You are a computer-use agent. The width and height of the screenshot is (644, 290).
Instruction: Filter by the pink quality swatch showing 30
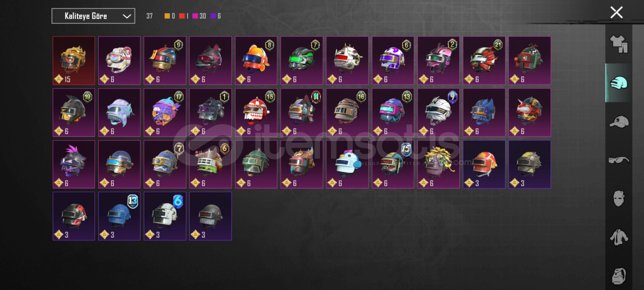[x=195, y=16]
